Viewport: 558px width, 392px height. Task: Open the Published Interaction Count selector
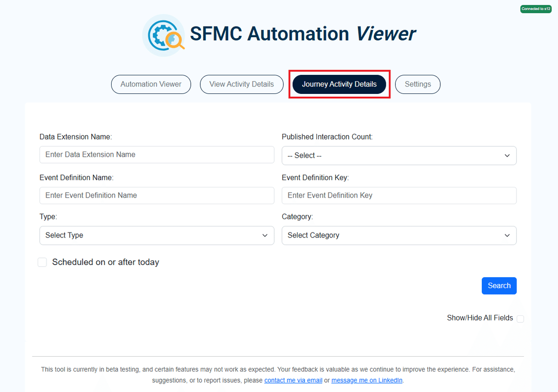pyautogui.click(x=399, y=155)
